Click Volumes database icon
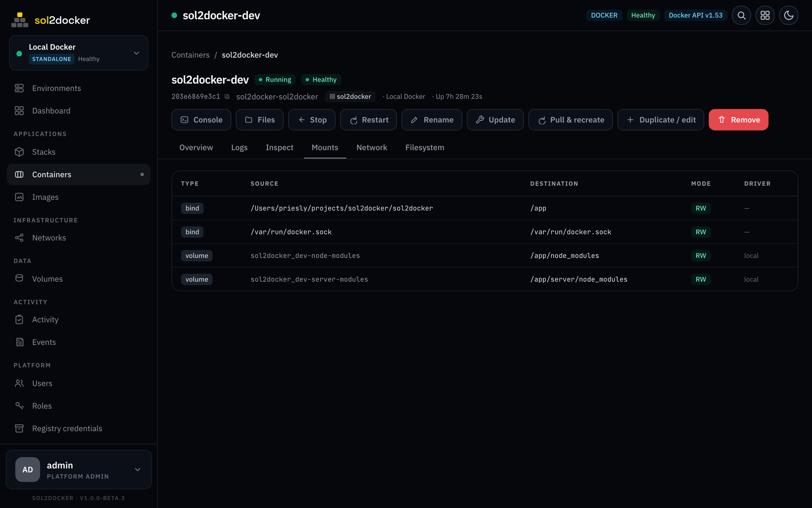 pyautogui.click(x=19, y=278)
